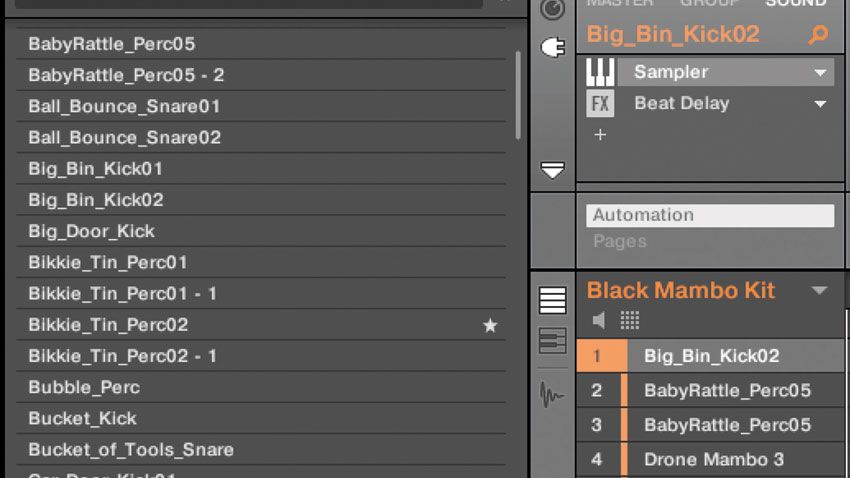850x478 pixels.
Task: Toggle favorite star on Bikkie_Tin_Perc02
Action: [490, 325]
